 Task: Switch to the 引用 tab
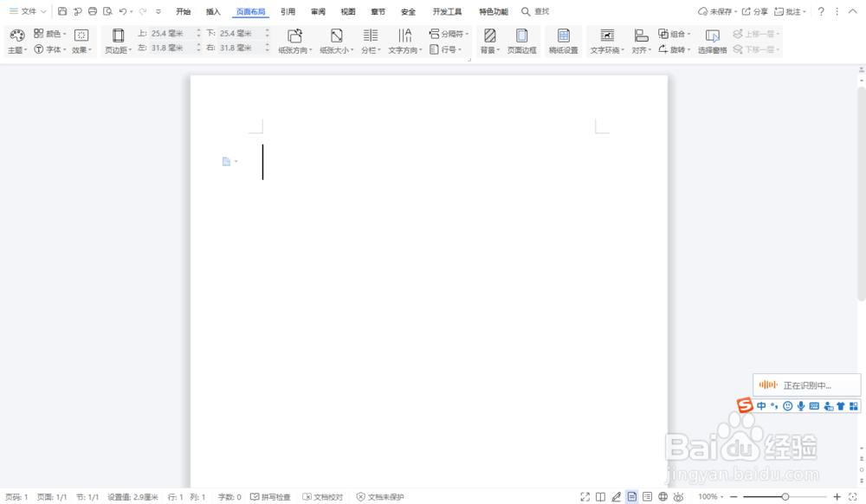click(288, 11)
